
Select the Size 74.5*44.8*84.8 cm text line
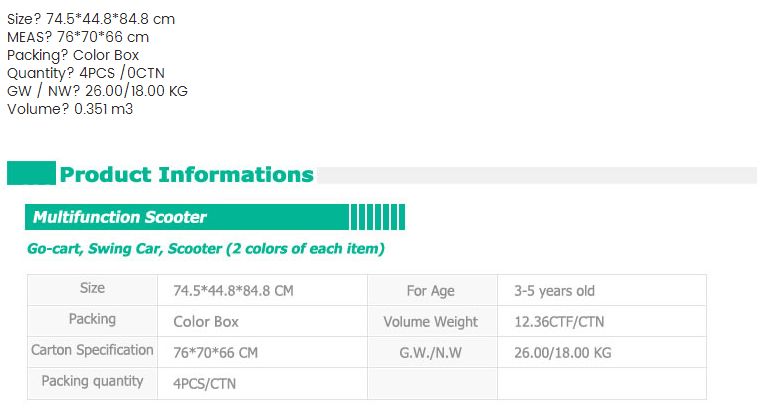click(x=91, y=19)
